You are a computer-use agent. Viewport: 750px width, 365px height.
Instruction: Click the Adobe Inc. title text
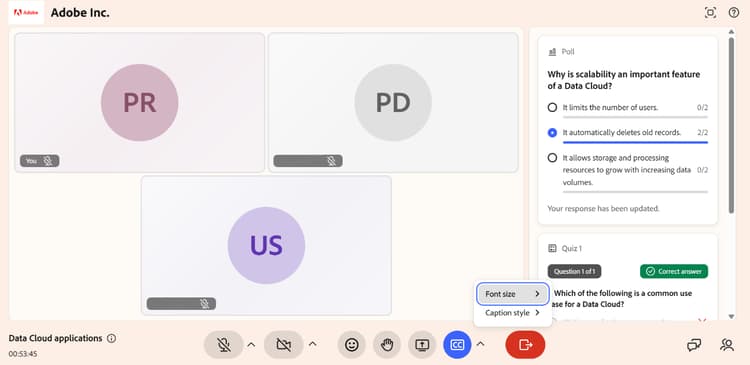tap(80, 13)
